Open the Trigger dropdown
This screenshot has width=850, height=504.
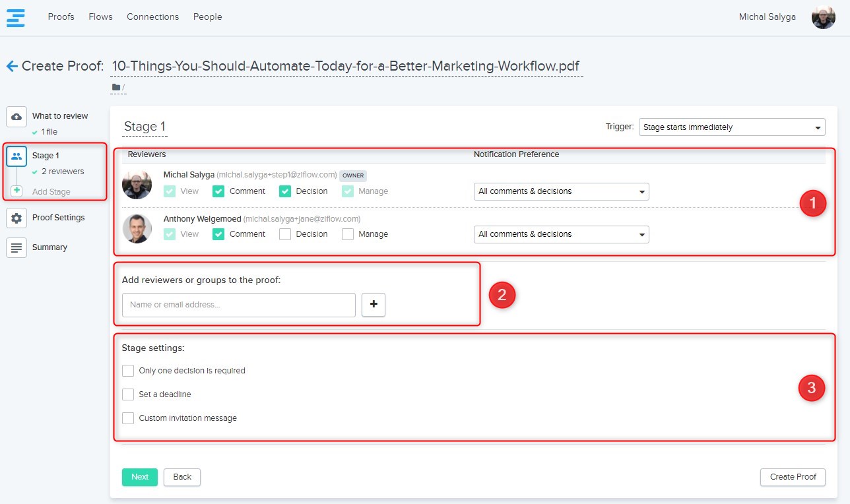pos(731,127)
